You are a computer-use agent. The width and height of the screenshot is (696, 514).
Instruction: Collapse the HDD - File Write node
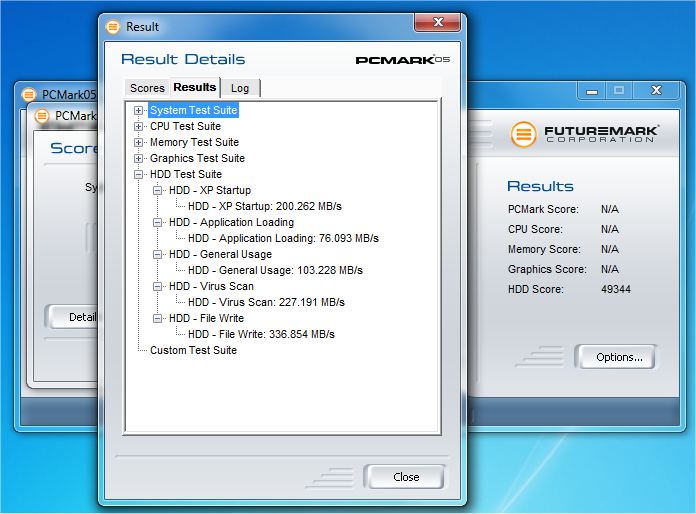(x=158, y=318)
